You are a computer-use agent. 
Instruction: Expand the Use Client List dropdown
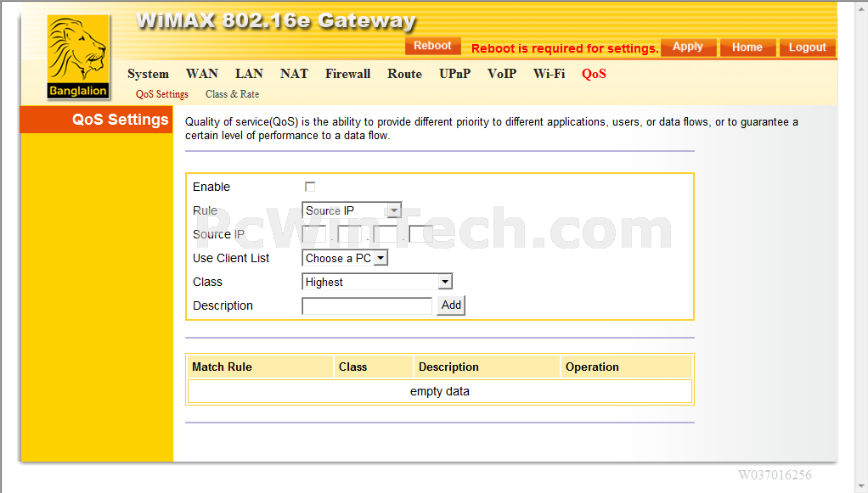344,259
